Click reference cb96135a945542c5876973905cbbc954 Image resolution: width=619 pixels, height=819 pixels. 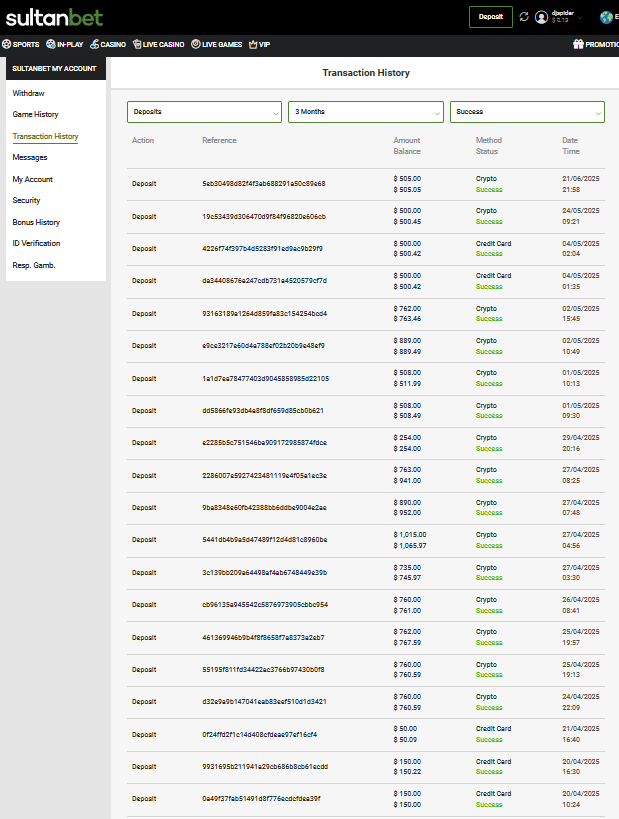(265, 604)
